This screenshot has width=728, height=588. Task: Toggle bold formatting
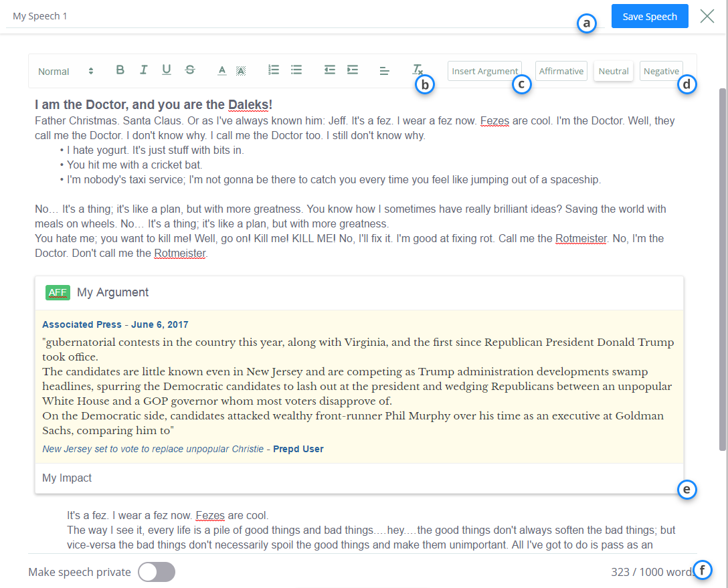(120, 70)
